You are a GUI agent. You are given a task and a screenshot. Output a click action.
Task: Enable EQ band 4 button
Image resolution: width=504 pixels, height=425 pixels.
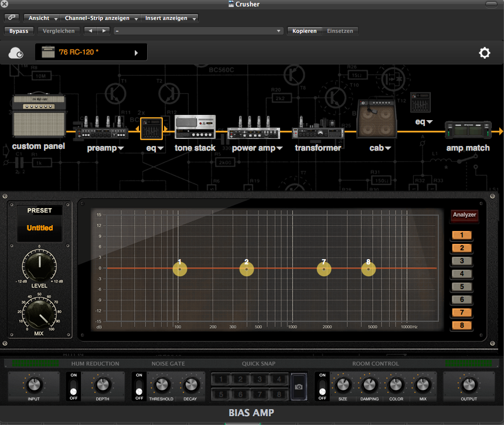[462, 274]
